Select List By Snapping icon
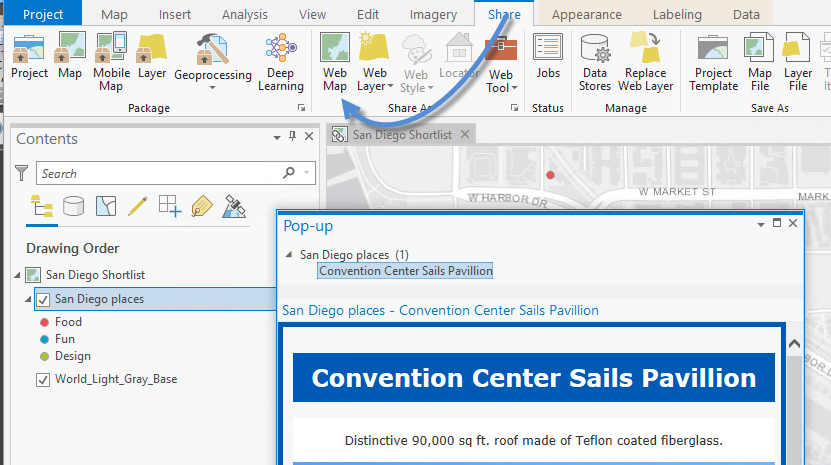831x465 pixels. pyautogui.click(x=170, y=206)
